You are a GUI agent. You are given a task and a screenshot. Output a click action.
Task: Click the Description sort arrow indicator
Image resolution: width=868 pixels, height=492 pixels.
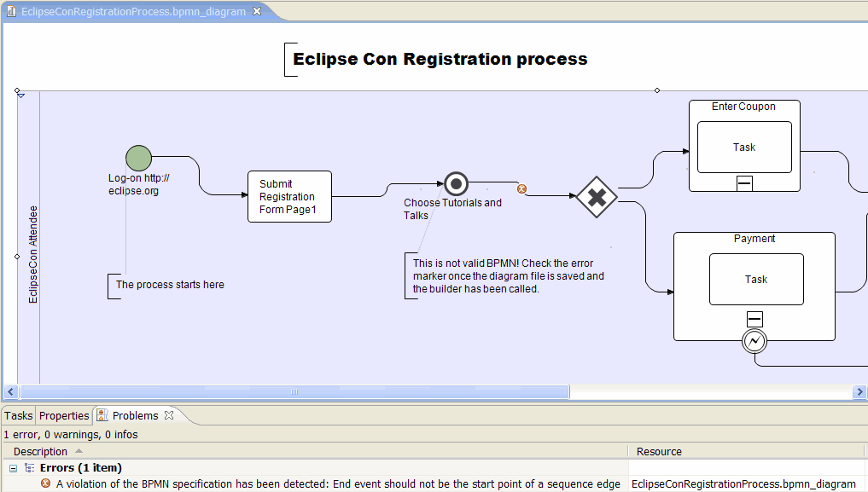[79, 451]
